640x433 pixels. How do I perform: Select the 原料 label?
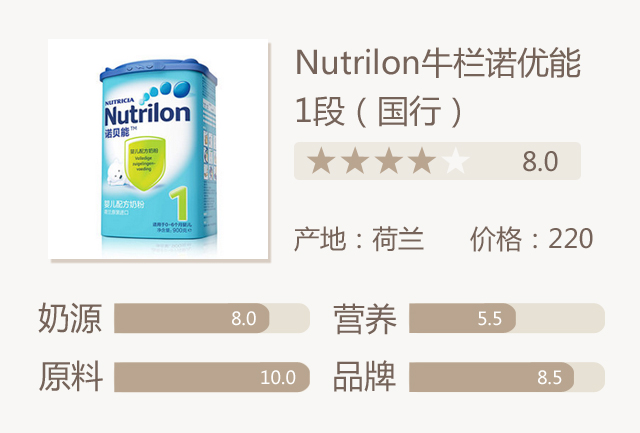[x=70, y=377]
